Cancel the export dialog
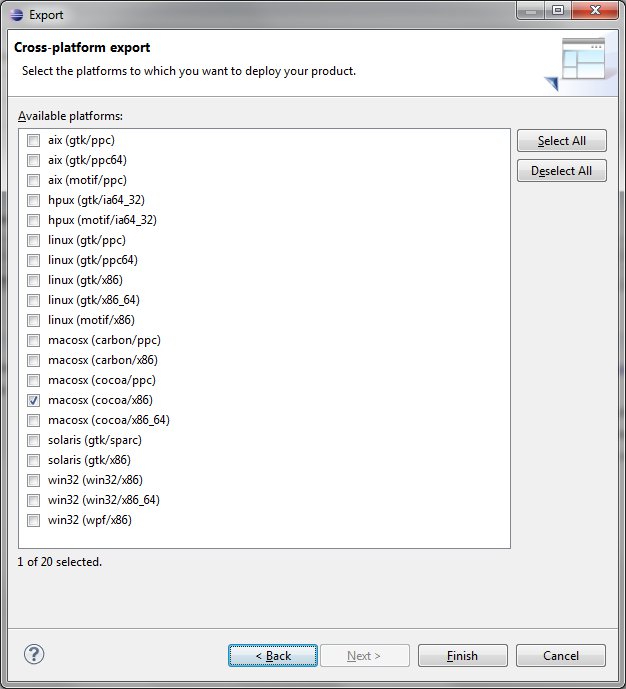 [x=561, y=656]
